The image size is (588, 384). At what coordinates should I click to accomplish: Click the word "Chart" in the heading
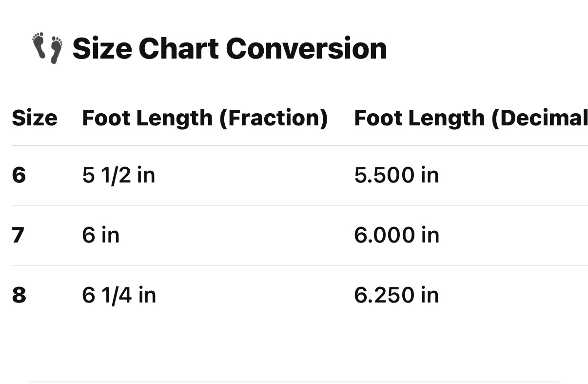point(178,49)
